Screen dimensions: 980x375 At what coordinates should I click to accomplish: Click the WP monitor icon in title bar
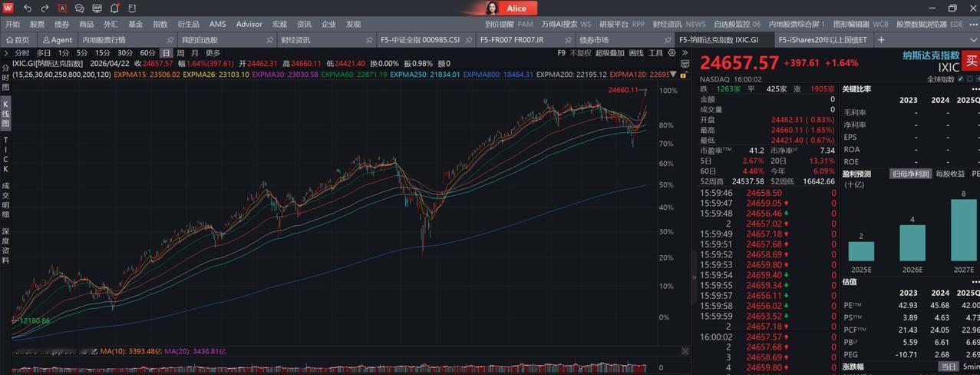point(97,8)
